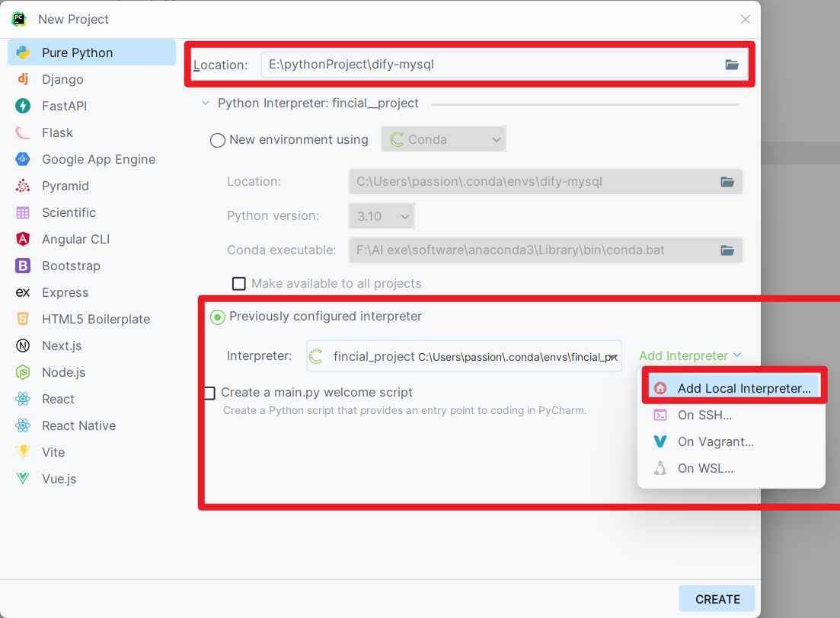Click the Add Local Interpreter house icon
Image resolution: width=840 pixels, height=618 pixels.
click(660, 388)
